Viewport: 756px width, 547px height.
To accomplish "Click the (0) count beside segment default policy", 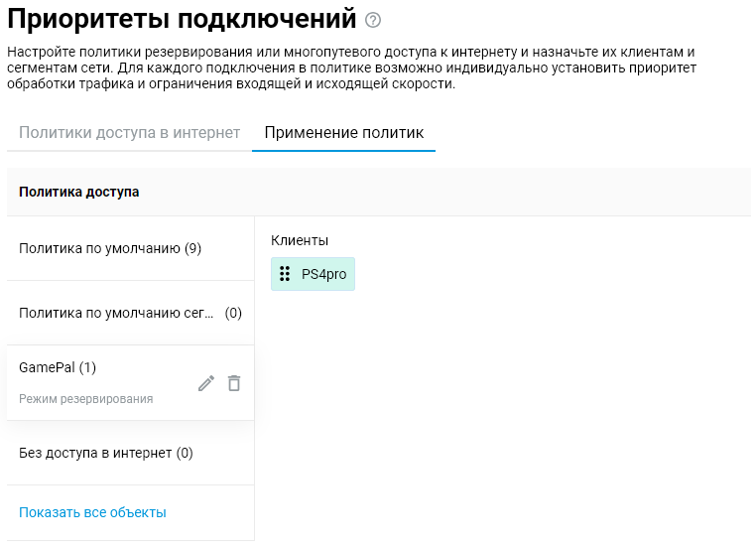I will click(233, 313).
